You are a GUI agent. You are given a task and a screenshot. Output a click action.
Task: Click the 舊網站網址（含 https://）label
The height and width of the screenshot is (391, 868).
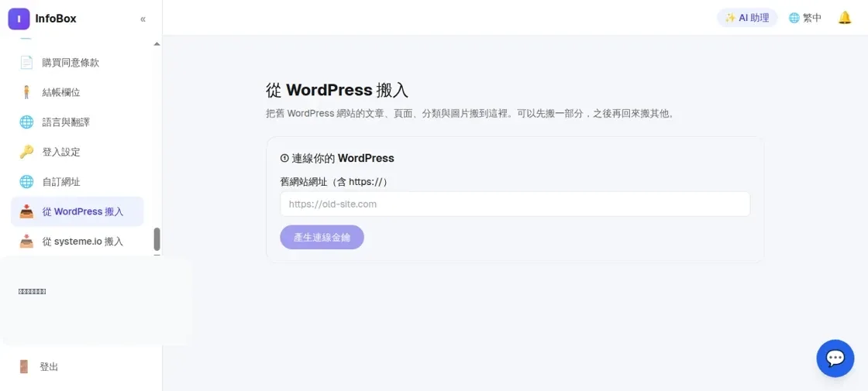(x=334, y=182)
